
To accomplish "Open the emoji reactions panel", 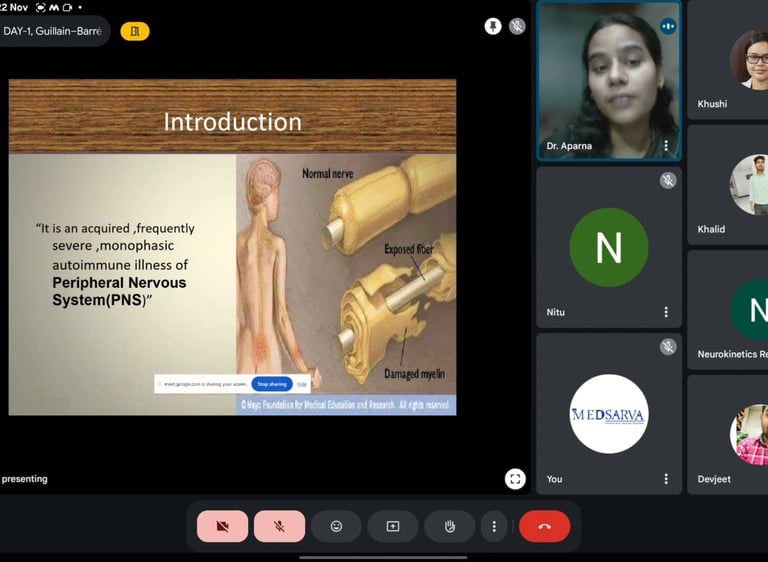I will click(x=336, y=526).
